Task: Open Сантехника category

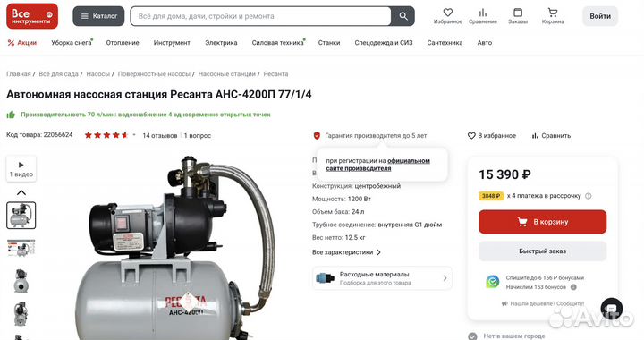Action: tap(445, 43)
